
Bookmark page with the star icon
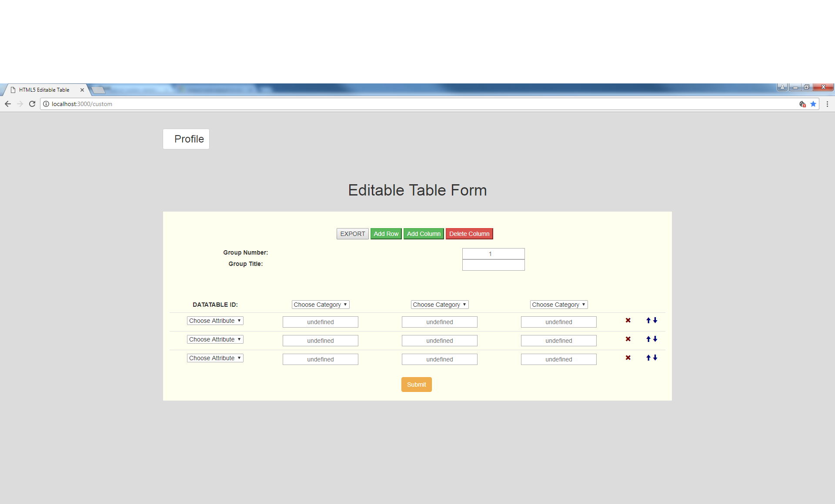pyautogui.click(x=813, y=104)
